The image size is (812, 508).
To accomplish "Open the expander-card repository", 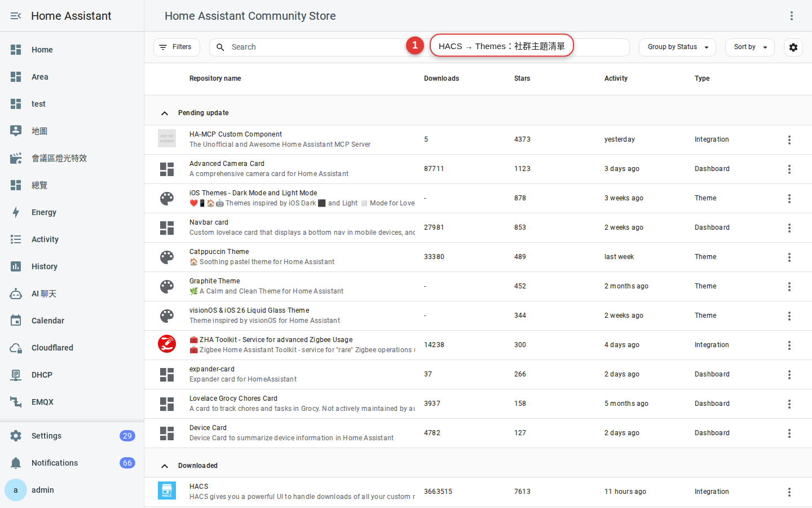I will click(478, 375).
